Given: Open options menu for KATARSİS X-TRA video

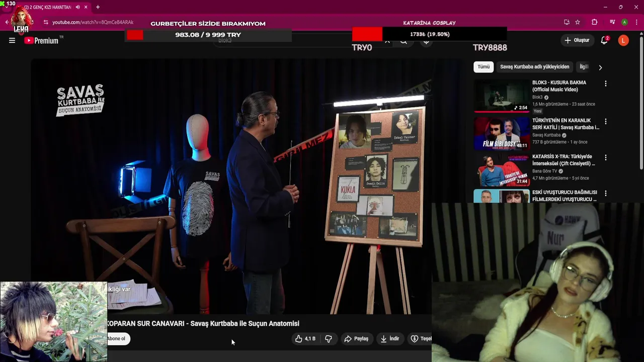Looking at the screenshot, I should pyautogui.click(x=605, y=157).
